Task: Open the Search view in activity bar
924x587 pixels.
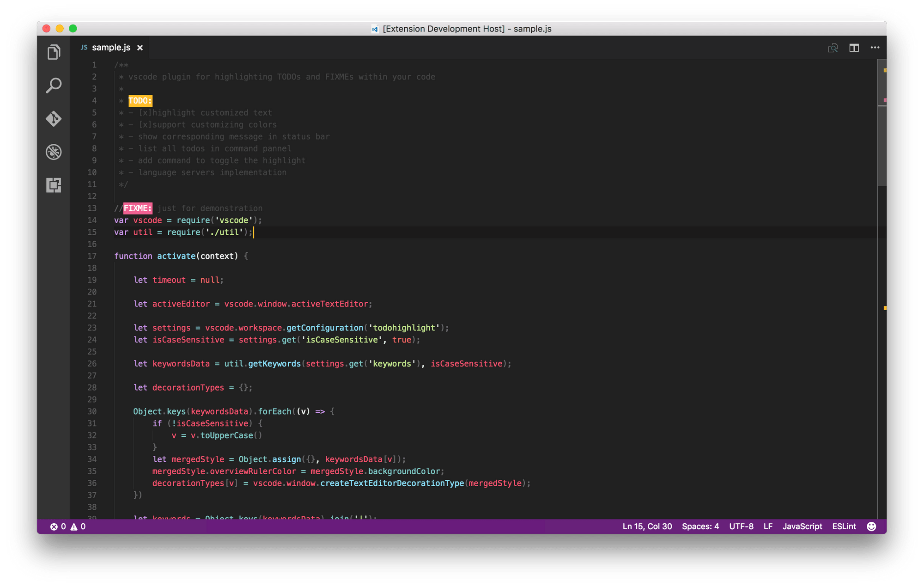Action: pyautogui.click(x=54, y=86)
